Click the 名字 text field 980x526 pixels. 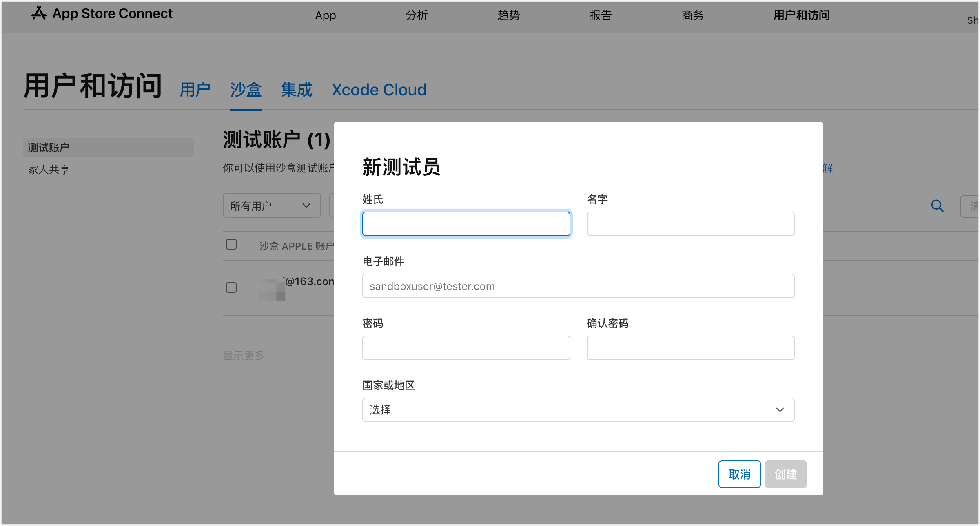pyautogui.click(x=690, y=224)
